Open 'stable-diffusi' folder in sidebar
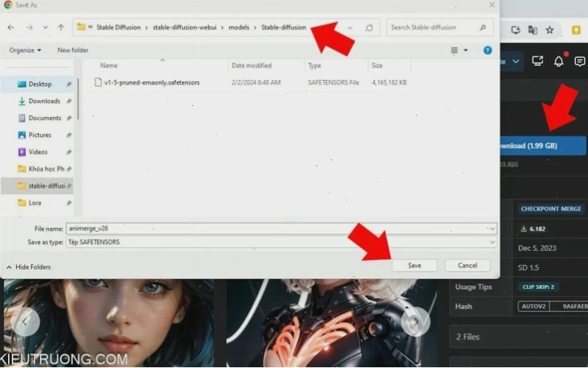 [x=47, y=186]
